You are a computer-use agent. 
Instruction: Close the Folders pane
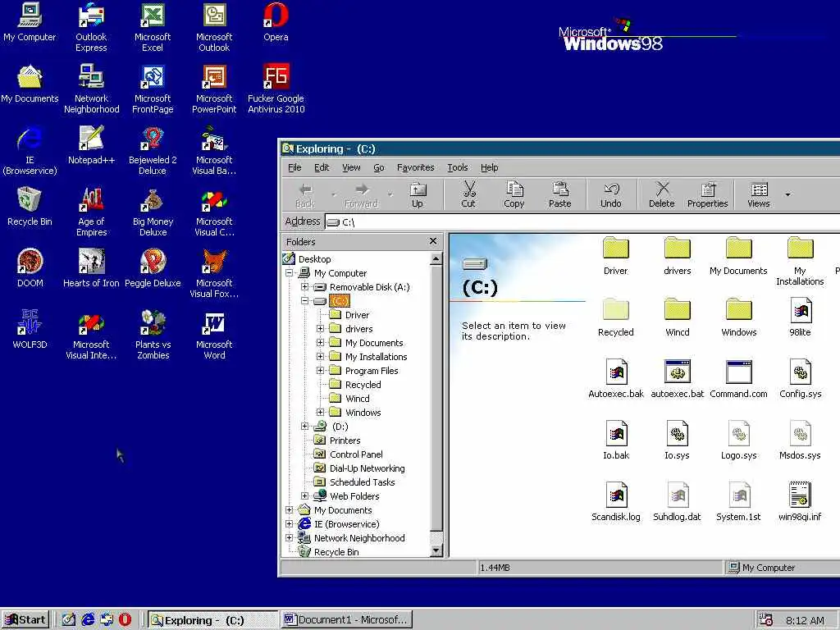point(433,242)
